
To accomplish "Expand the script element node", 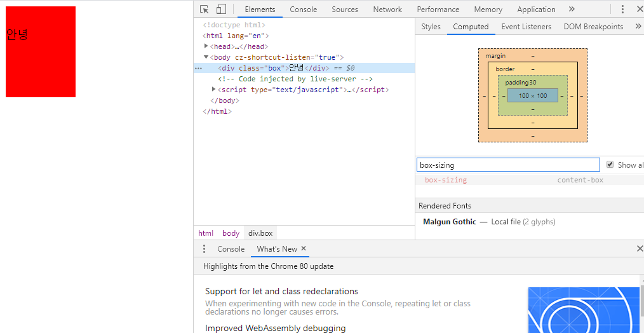I will [x=213, y=89].
